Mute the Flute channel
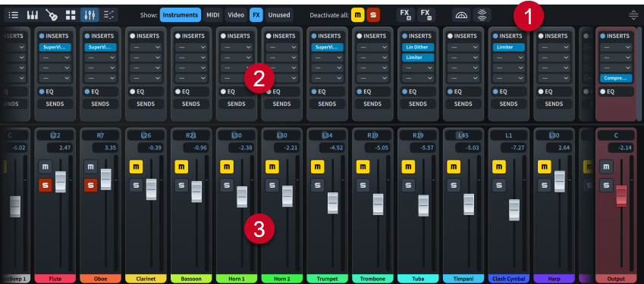Screen dimensions: 644x284 46,167
